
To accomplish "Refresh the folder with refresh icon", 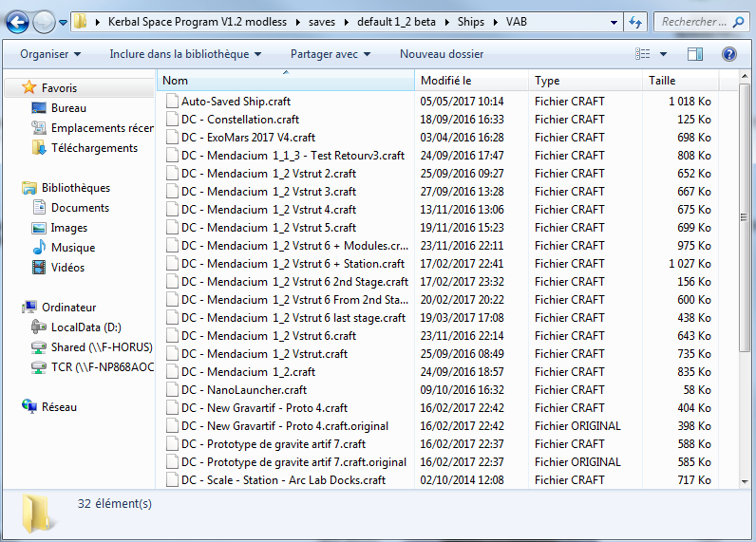I will 635,22.
